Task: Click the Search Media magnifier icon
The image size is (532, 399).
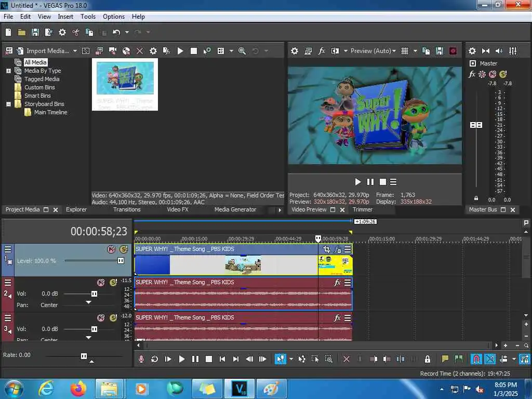Action: pyautogui.click(x=242, y=51)
